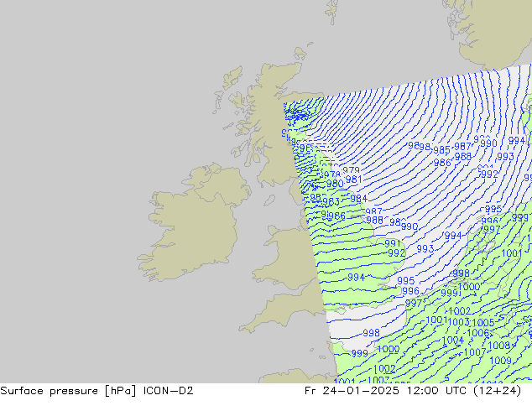532x411 pixels.
Task: Click the 984 isobar label
Action: click(x=358, y=199)
